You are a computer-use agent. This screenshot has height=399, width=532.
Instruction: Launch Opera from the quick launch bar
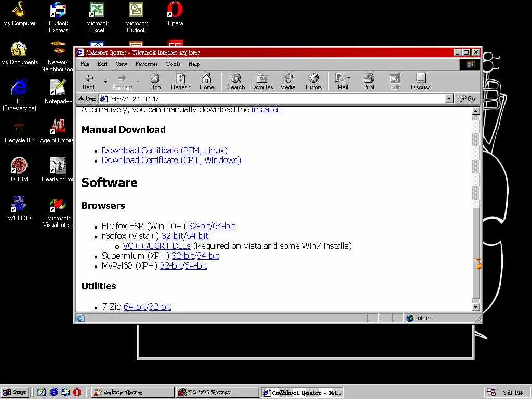tap(77, 392)
